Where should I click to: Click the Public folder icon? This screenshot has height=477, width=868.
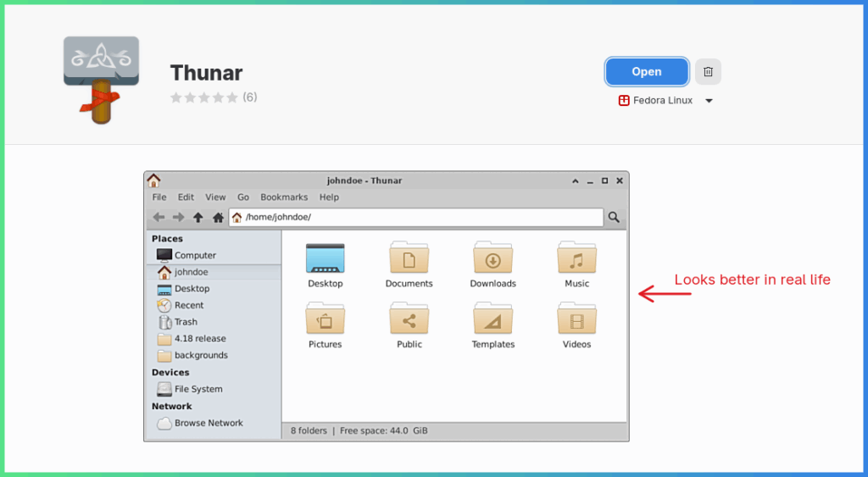409,319
